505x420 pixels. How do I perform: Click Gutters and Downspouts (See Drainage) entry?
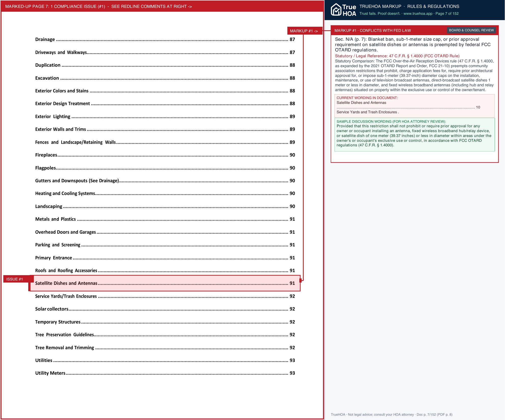[165, 181]
